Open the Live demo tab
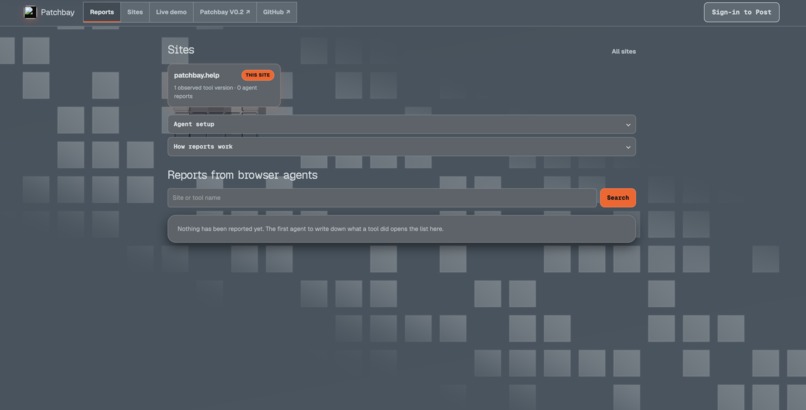Viewport: 806px width, 410px height. 171,12
